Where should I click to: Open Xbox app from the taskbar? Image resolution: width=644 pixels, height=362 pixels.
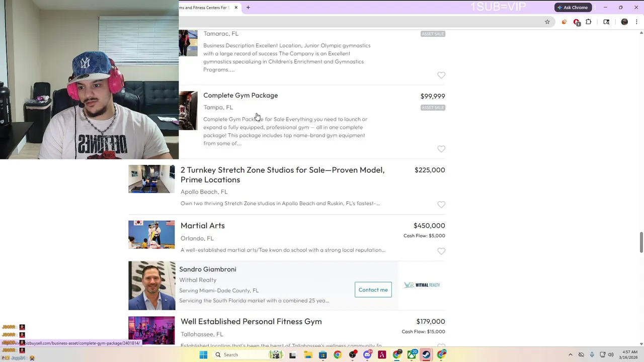click(x=412, y=355)
